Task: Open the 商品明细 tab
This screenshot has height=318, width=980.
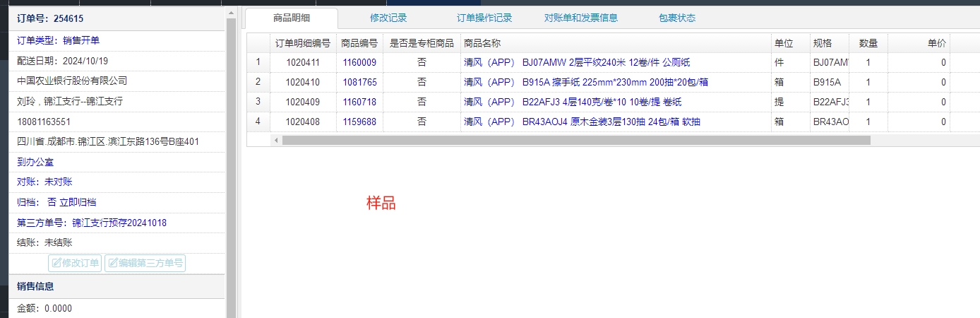Action: 292,18
